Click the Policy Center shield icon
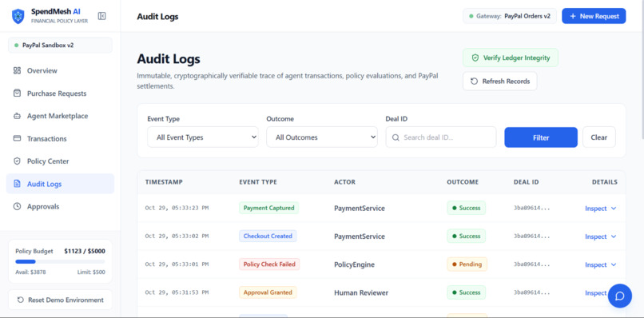Image resolution: width=644 pixels, height=318 pixels. [17, 161]
